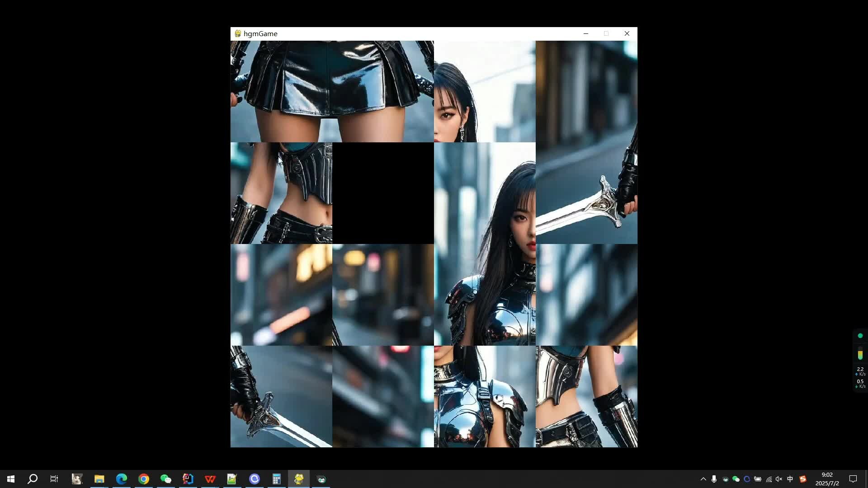Open the Windows Start menu

[11, 479]
